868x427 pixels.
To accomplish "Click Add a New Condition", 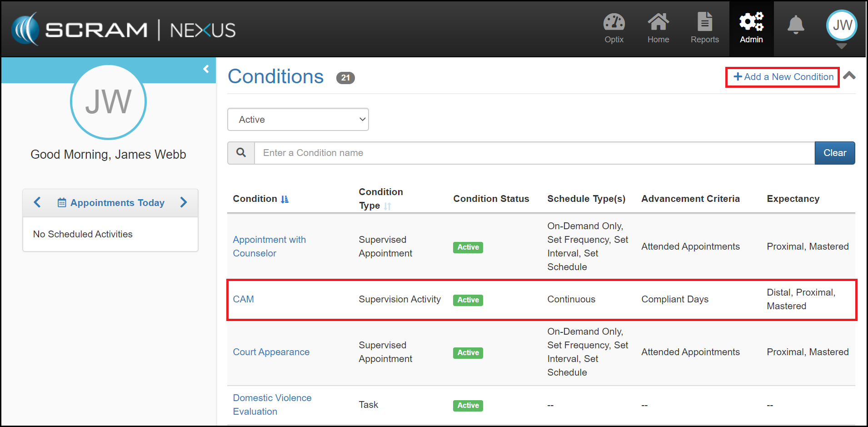I will (783, 77).
